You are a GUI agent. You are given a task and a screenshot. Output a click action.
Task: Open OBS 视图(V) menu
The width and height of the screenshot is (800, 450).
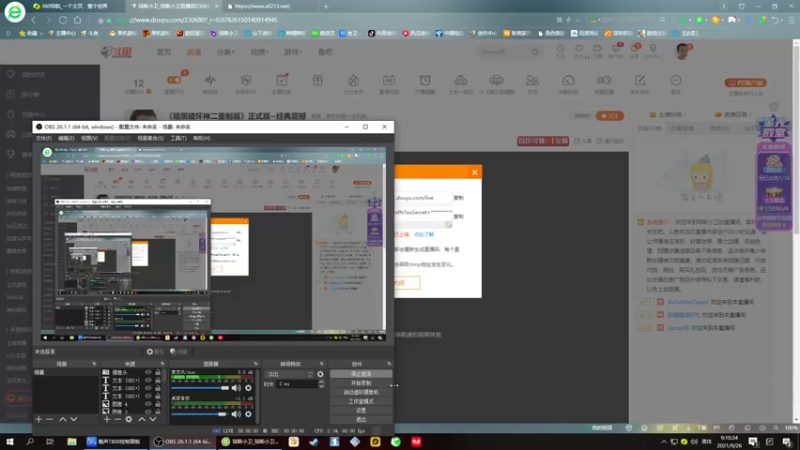(x=89, y=138)
